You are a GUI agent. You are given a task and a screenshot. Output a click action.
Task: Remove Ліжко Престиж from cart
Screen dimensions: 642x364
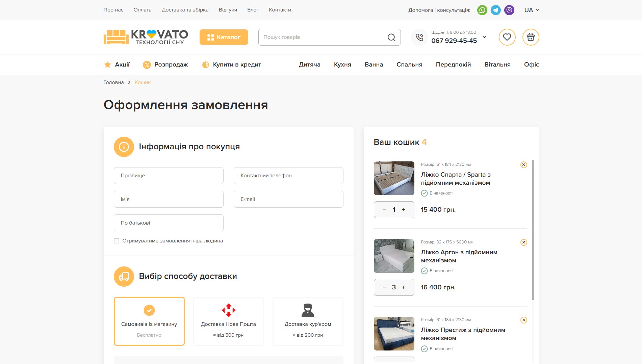(523, 320)
